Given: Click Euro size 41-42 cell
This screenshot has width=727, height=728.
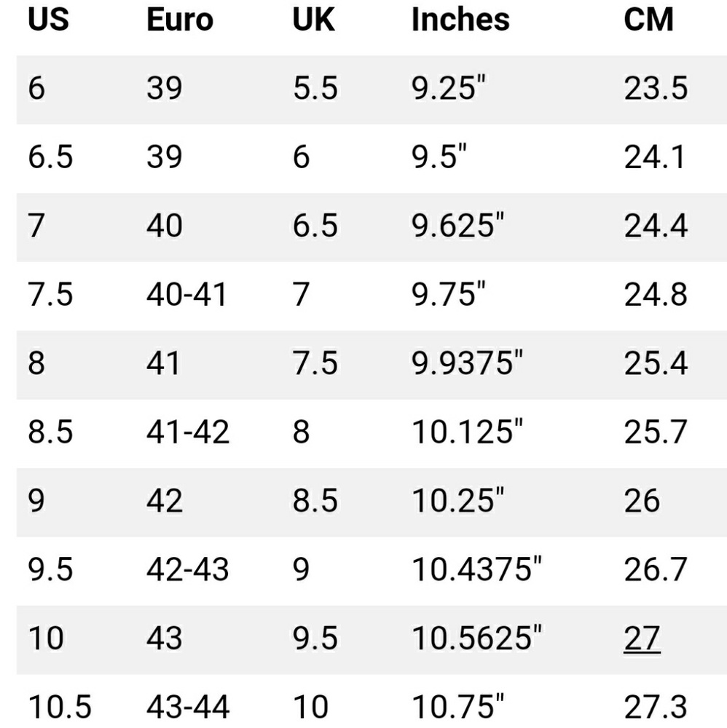Looking at the screenshot, I should point(188,432).
